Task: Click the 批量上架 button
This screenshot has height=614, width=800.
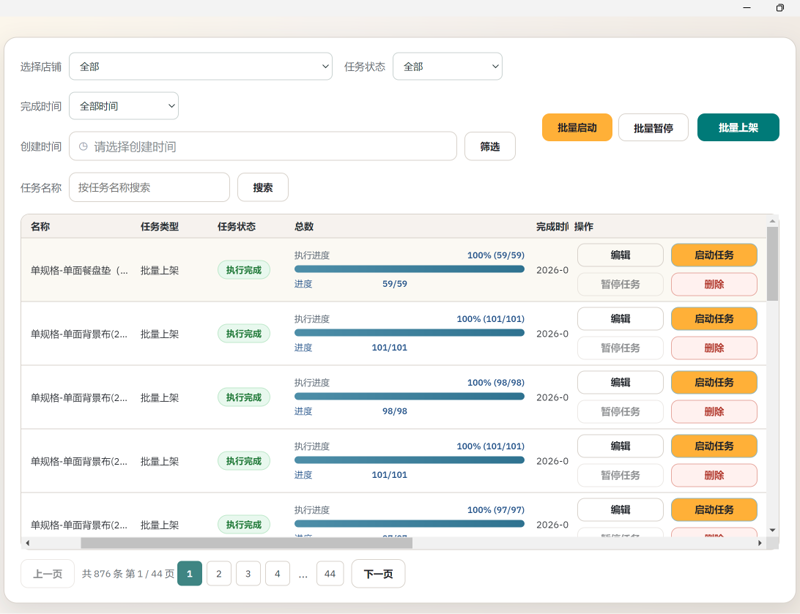Action: (x=738, y=128)
